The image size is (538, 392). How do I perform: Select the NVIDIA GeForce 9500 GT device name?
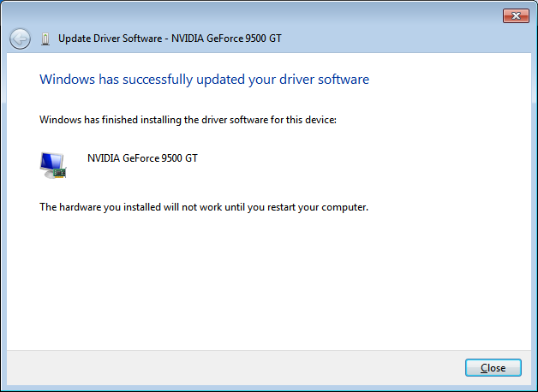(142, 158)
